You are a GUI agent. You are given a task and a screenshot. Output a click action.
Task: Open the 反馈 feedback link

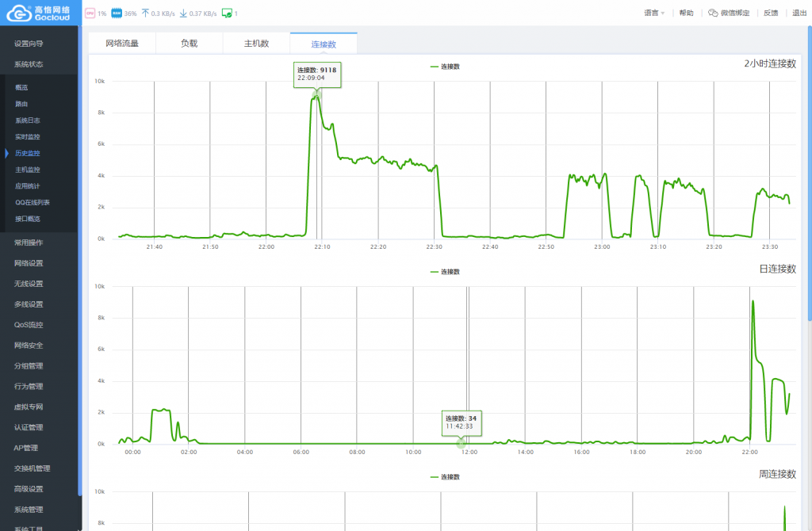[771, 13]
